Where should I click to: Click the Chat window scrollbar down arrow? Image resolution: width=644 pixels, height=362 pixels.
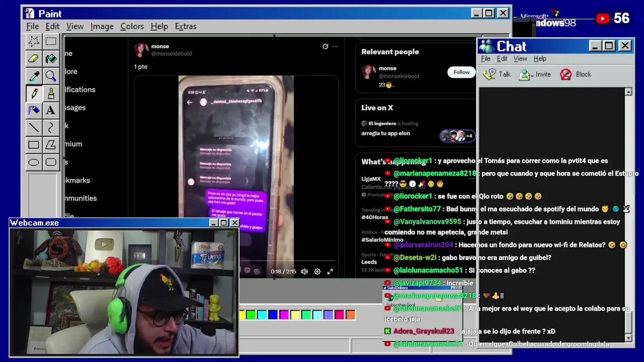[628, 337]
